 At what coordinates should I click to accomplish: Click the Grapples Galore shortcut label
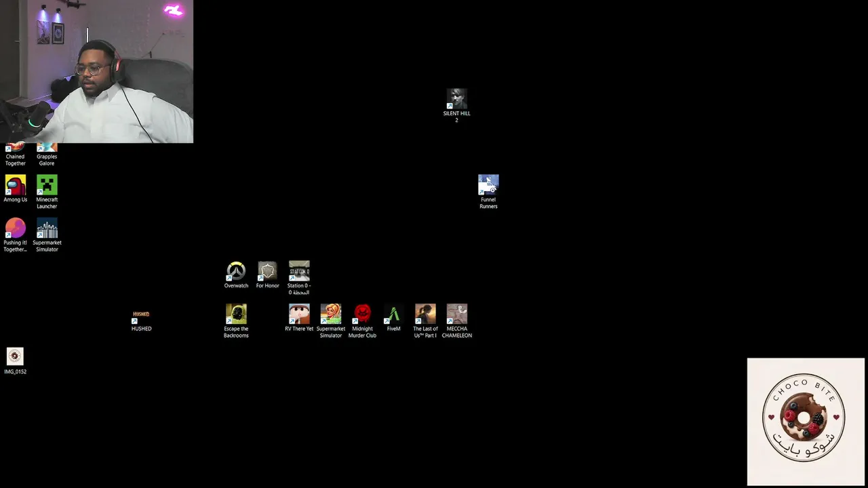tap(46, 160)
